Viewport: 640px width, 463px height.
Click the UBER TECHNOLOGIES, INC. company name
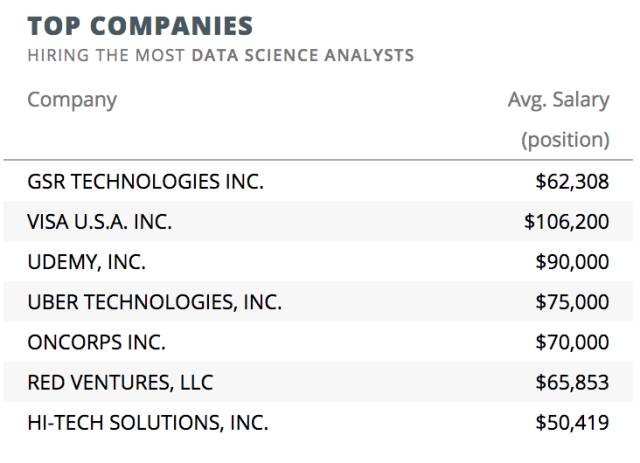click(x=155, y=302)
